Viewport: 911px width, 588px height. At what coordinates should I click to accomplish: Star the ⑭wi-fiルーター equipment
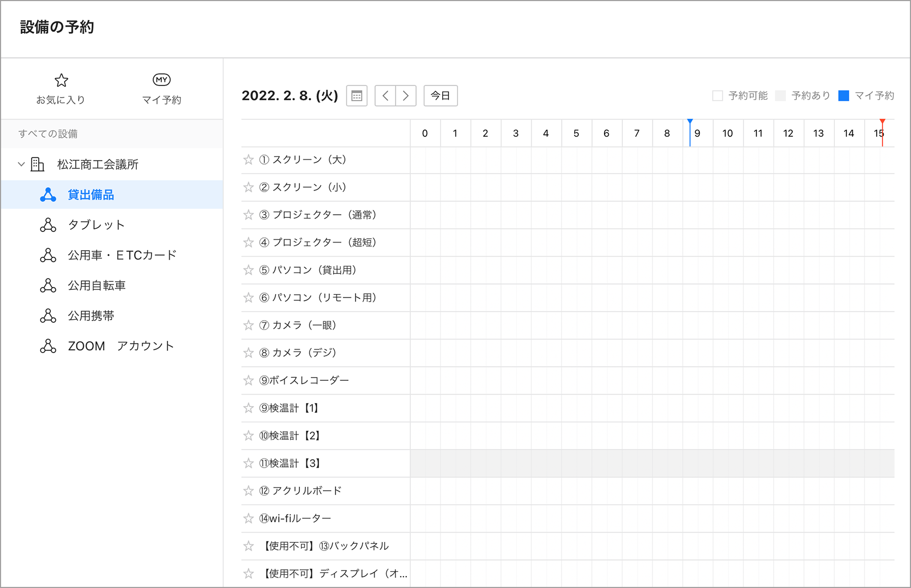coord(249,518)
